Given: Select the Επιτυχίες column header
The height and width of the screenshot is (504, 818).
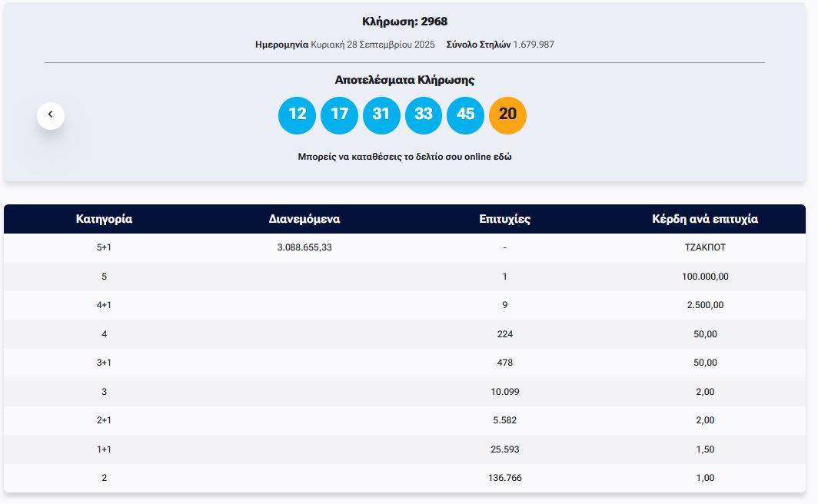Looking at the screenshot, I should 504,219.
